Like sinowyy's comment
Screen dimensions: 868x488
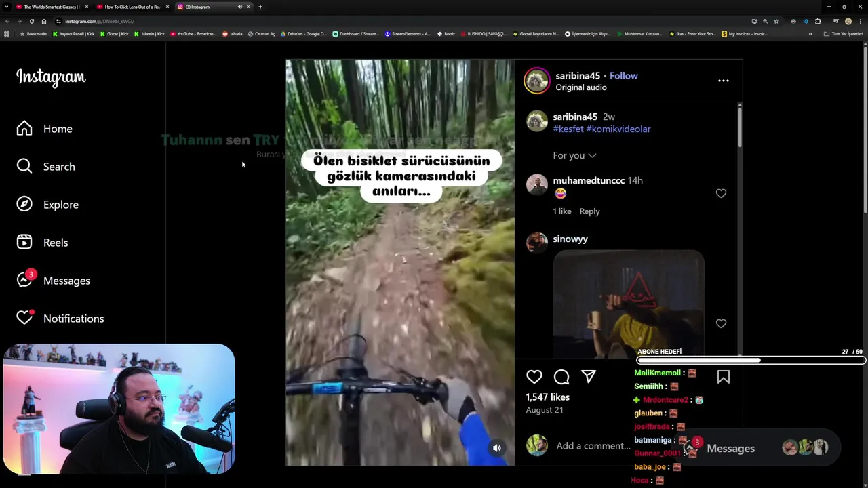pyautogui.click(x=721, y=323)
